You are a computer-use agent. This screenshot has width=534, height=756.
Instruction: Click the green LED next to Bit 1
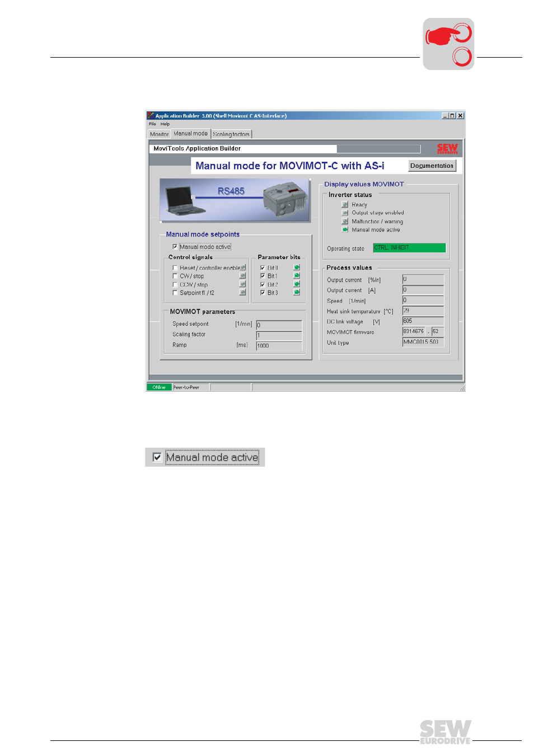297,275
